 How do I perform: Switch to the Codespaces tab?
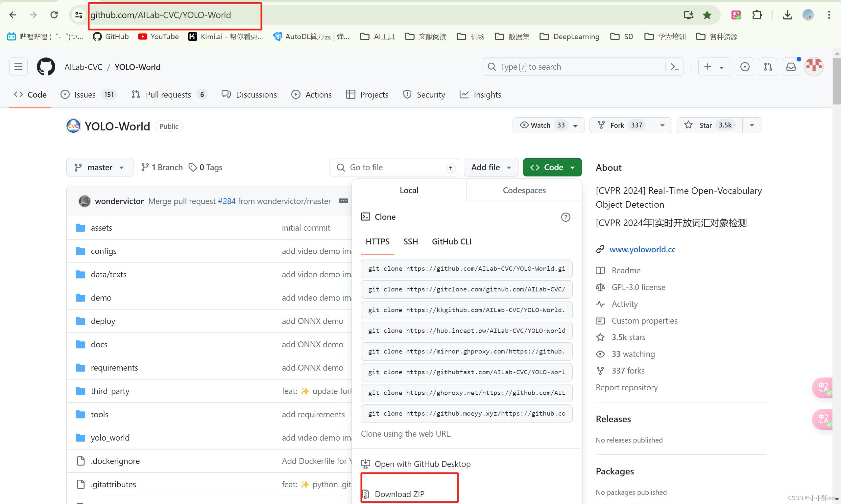[524, 190]
